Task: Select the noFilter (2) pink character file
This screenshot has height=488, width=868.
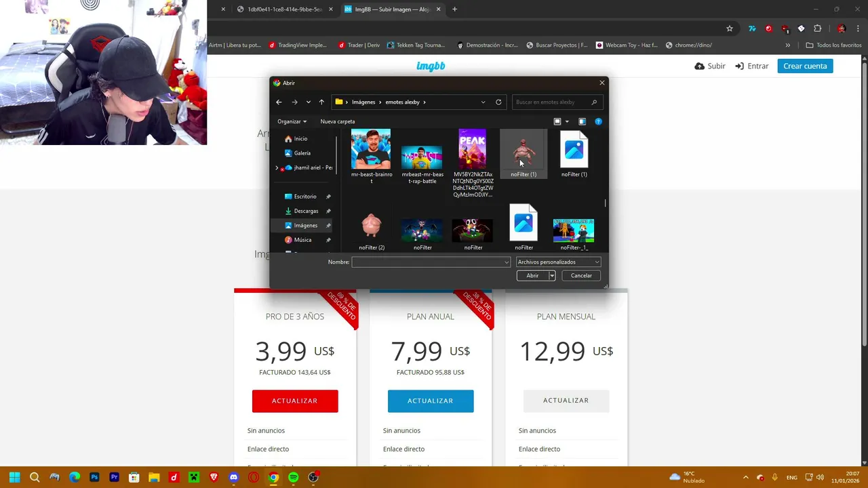Action: [x=371, y=231]
